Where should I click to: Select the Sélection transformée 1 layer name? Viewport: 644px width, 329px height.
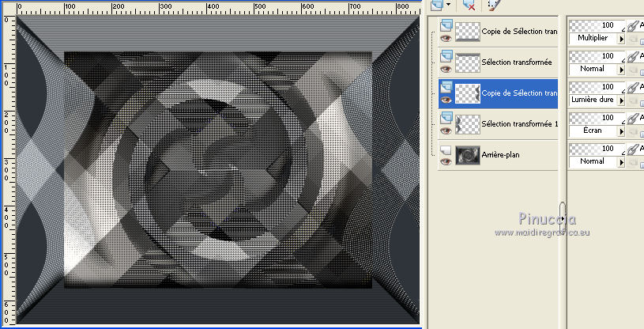(x=520, y=124)
